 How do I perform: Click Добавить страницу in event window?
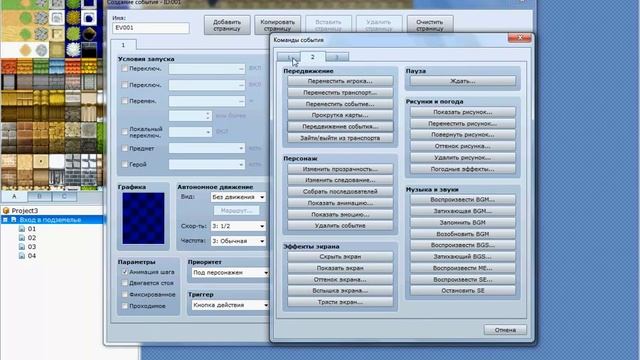[x=227, y=25]
